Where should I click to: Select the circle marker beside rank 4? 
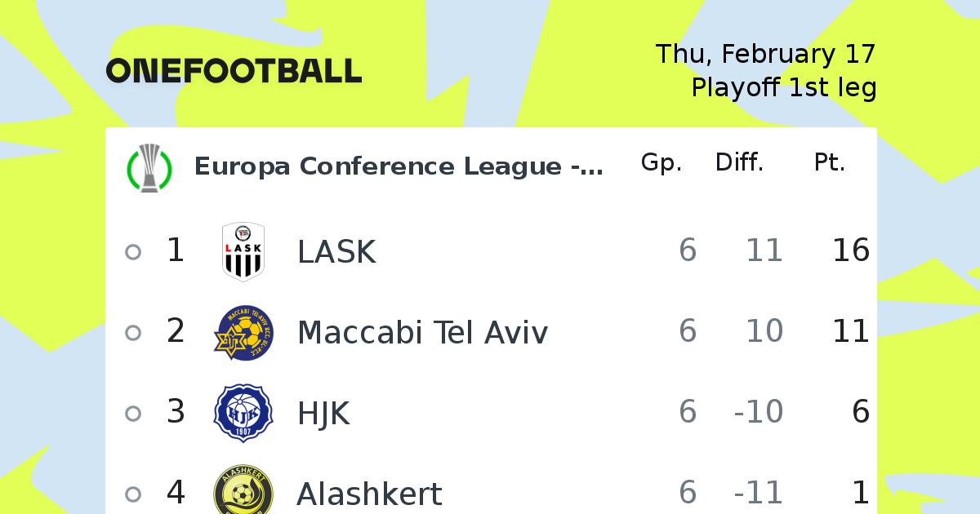click(133, 494)
